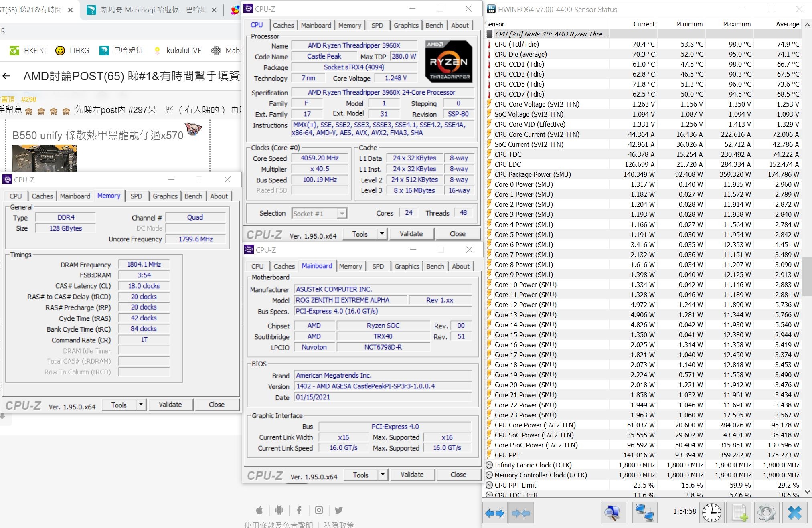Click CPU-Z icon of Memory window title
The width and height of the screenshot is (812, 528).
point(7,179)
